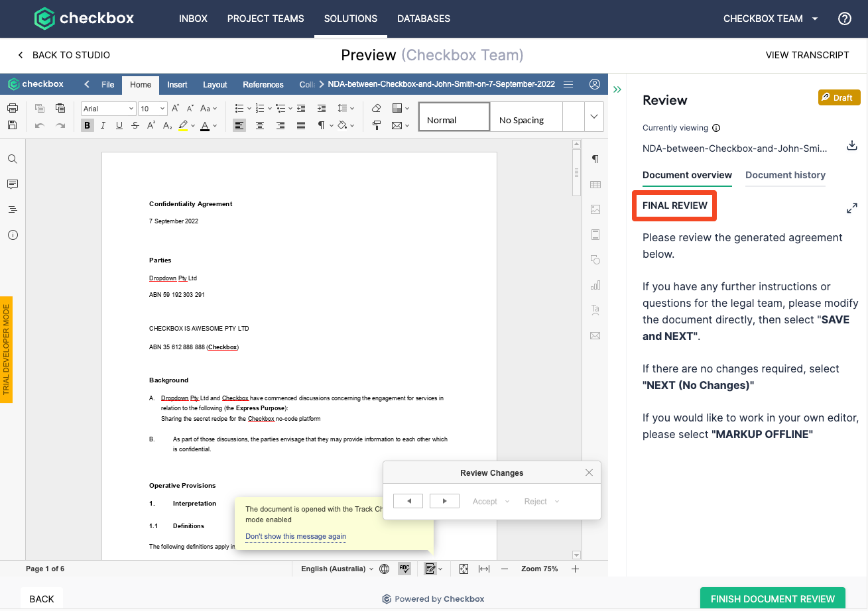
Task: Close the Review Changes dialog
Action: [x=589, y=472]
